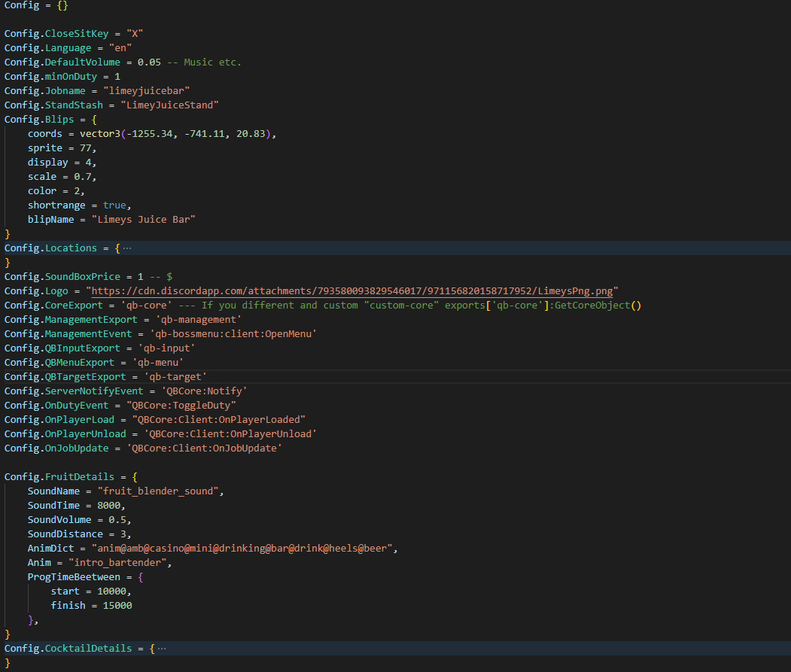Expand the folded Config.CocktailDetails ellipsis
The height and width of the screenshot is (672, 791).
(161, 649)
